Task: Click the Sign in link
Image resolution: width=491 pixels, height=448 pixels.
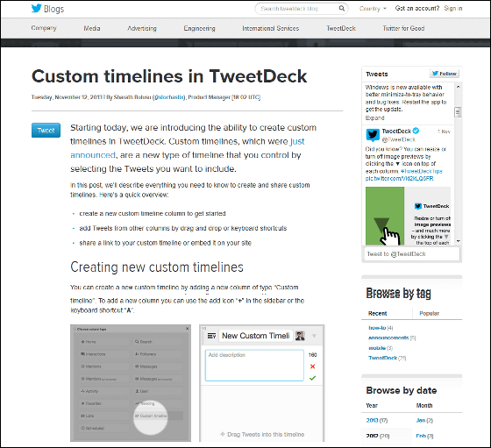Action: click(x=453, y=8)
